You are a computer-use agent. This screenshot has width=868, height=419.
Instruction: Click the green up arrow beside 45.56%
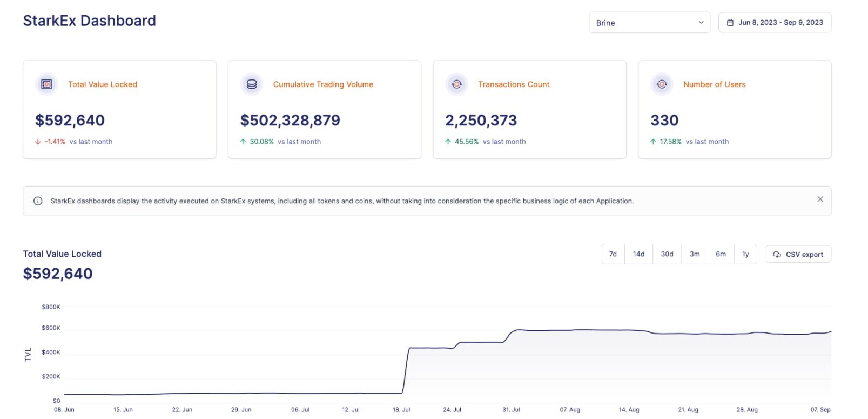click(x=448, y=142)
